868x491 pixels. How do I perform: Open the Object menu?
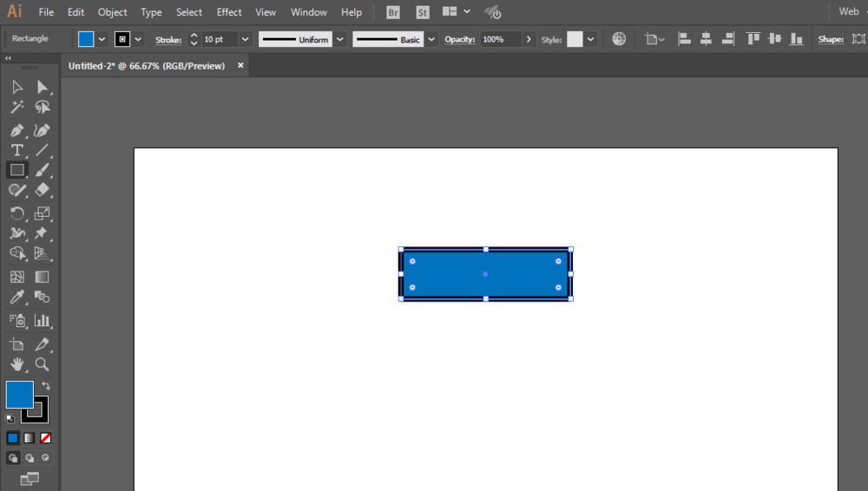[x=112, y=12]
